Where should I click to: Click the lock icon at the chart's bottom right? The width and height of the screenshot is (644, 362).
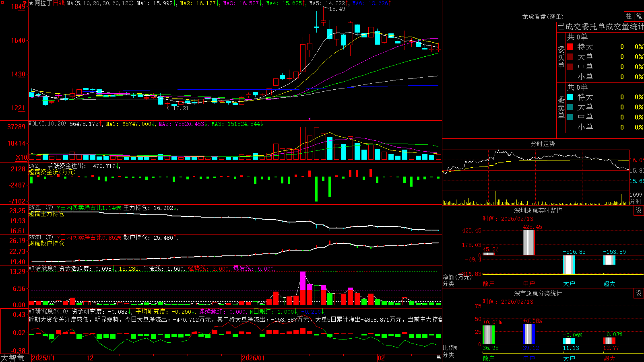tap(438, 357)
